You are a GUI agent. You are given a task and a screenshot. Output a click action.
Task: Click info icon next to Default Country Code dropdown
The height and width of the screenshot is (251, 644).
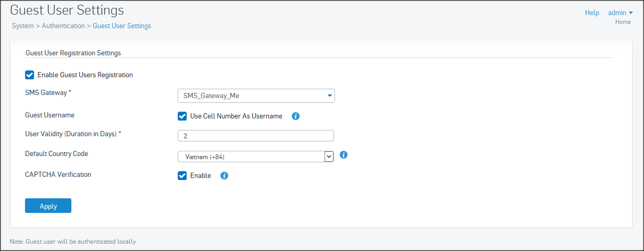[x=343, y=155]
